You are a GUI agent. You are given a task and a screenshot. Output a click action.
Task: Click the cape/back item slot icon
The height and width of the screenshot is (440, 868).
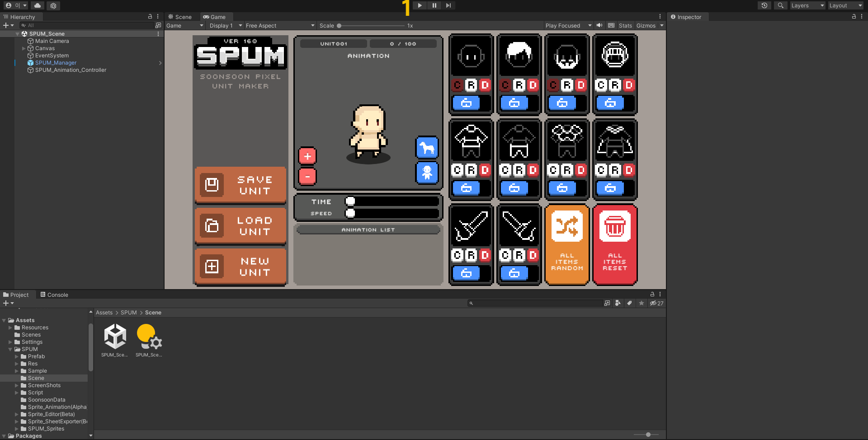pyautogui.click(x=615, y=141)
